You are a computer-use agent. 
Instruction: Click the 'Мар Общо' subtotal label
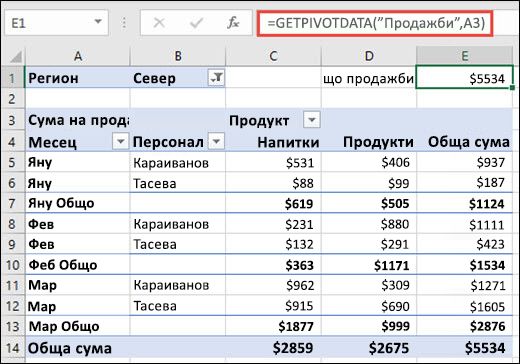point(77,326)
